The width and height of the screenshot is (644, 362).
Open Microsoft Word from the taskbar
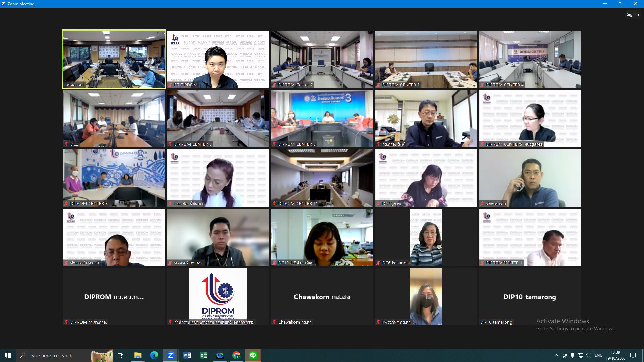click(187, 355)
